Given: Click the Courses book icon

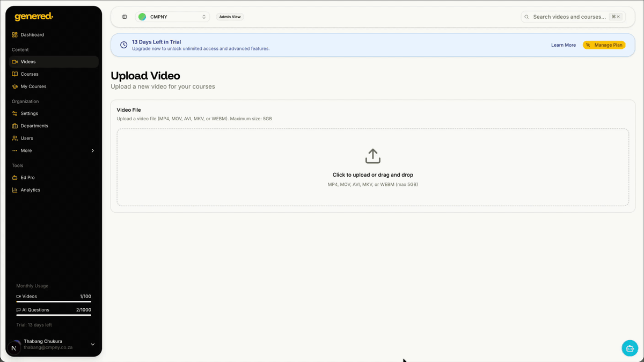Looking at the screenshot, I should (15, 74).
